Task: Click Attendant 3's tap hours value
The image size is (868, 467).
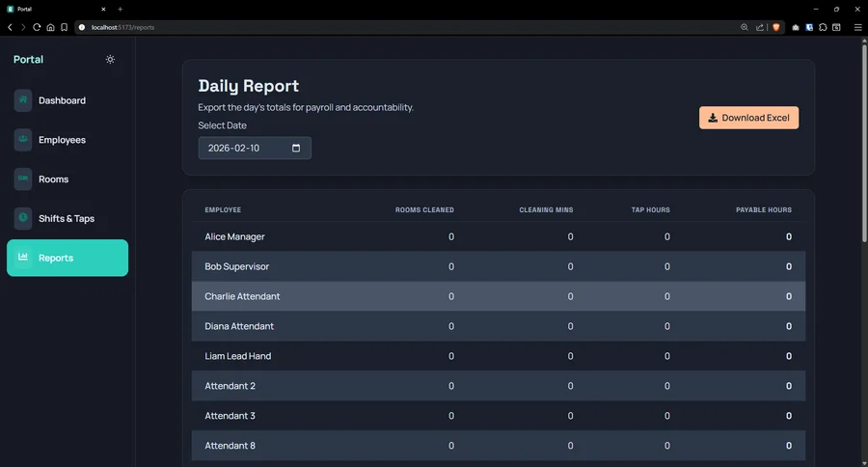Action: pyautogui.click(x=667, y=416)
